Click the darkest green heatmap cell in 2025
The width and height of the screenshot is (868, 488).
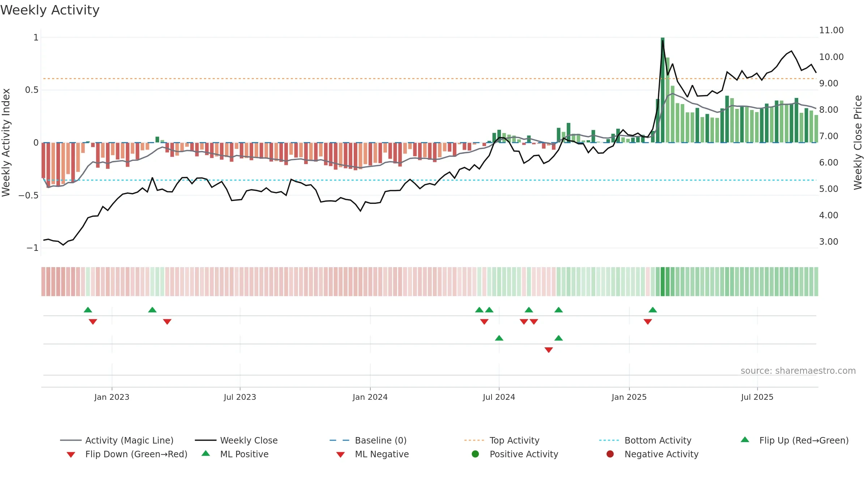click(x=663, y=282)
